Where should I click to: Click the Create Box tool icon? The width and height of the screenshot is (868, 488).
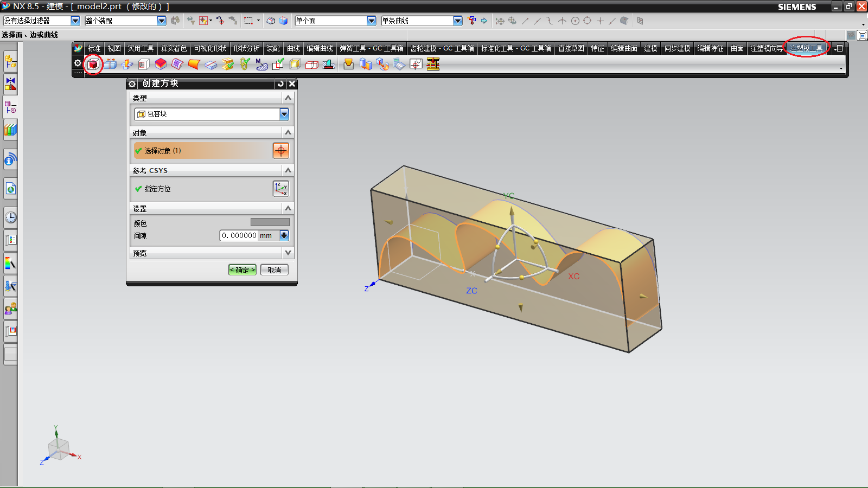(x=93, y=65)
